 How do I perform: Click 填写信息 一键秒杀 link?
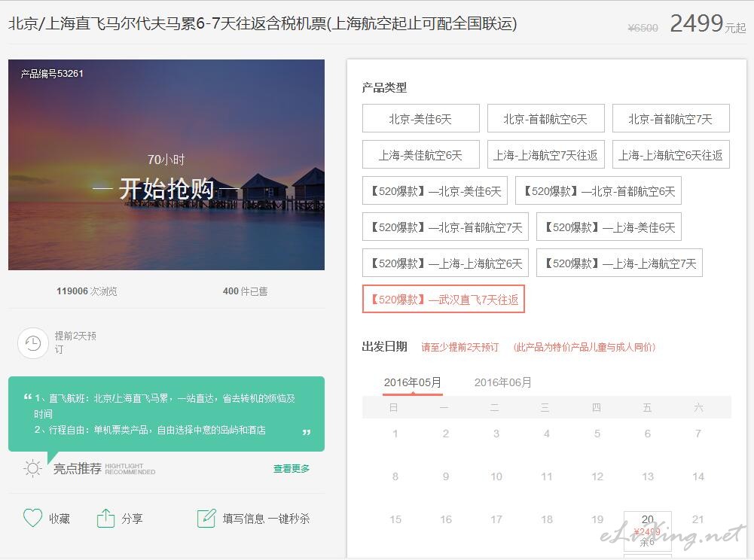[266, 518]
